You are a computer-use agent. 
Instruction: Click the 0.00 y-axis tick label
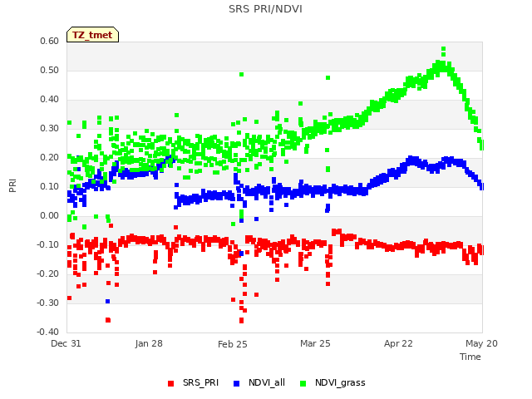50,216
